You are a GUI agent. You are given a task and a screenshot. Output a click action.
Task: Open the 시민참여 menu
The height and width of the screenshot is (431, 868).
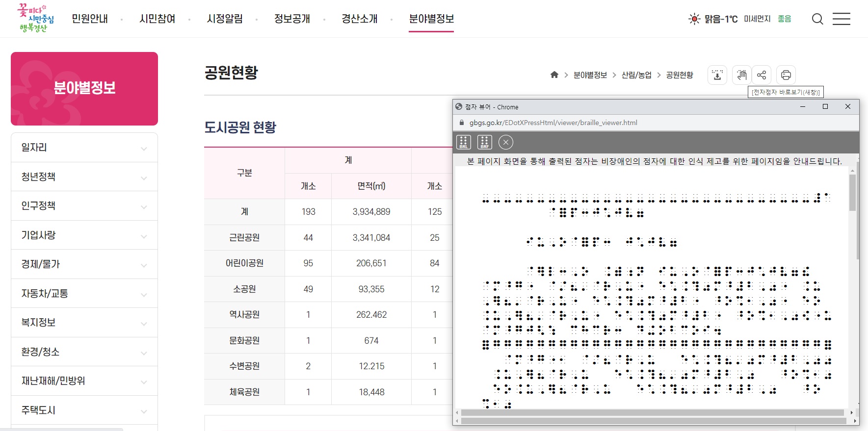(x=158, y=19)
